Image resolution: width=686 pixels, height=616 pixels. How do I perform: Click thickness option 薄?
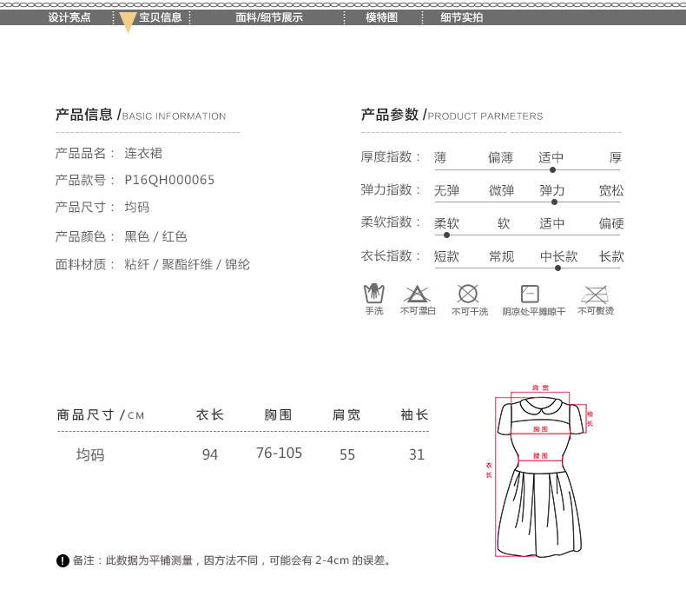440,157
